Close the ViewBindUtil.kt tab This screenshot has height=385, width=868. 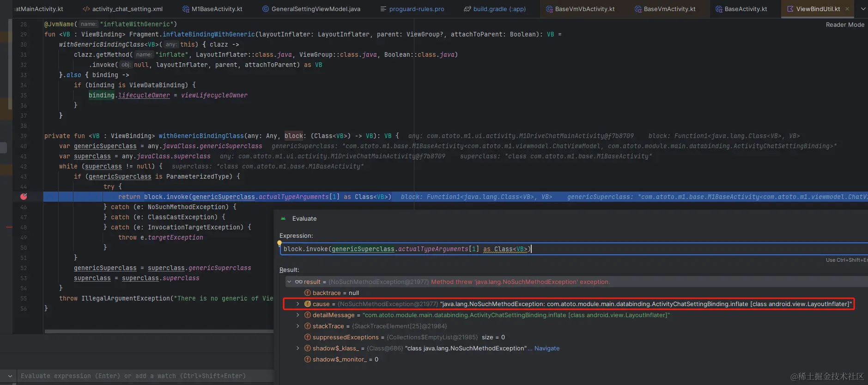pos(847,9)
